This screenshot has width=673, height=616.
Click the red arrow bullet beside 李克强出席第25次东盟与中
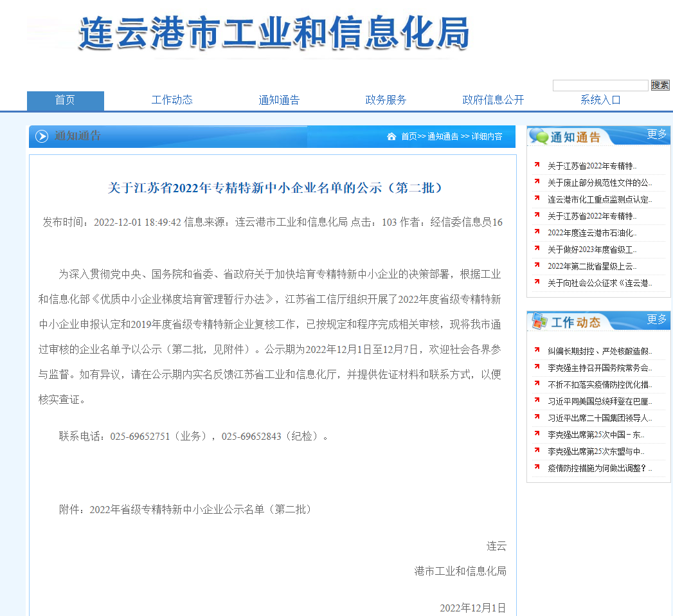click(x=537, y=450)
